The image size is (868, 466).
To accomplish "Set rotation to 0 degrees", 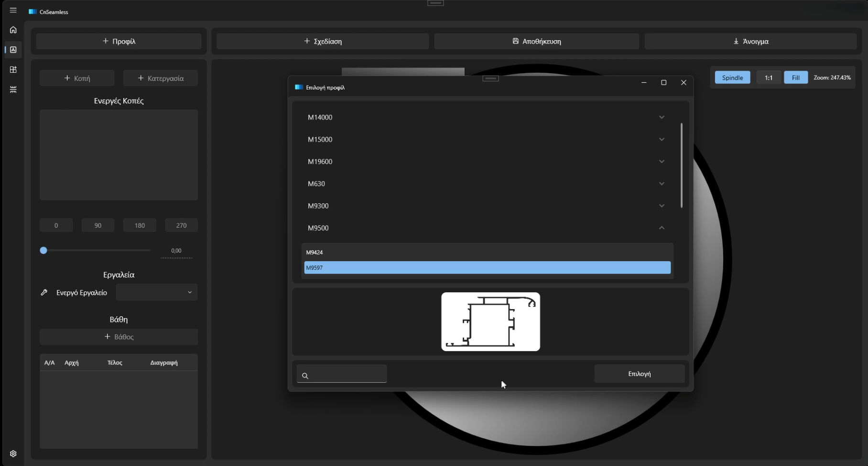I will (56, 225).
